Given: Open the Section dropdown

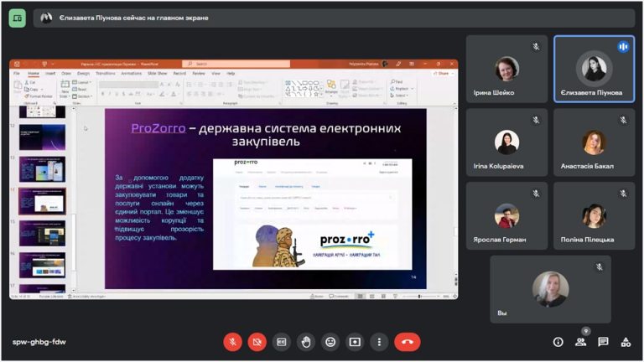Looking at the screenshot, I should click(x=82, y=96).
